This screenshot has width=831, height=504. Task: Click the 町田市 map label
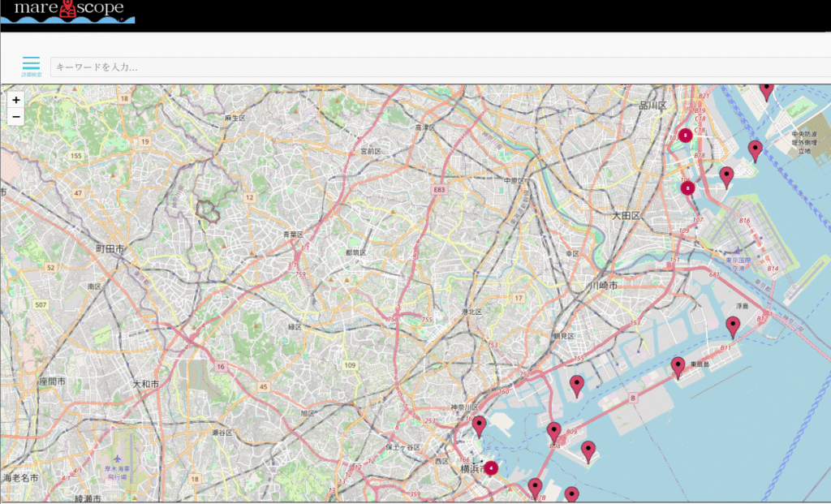pyautogui.click(x=110, y=248)
